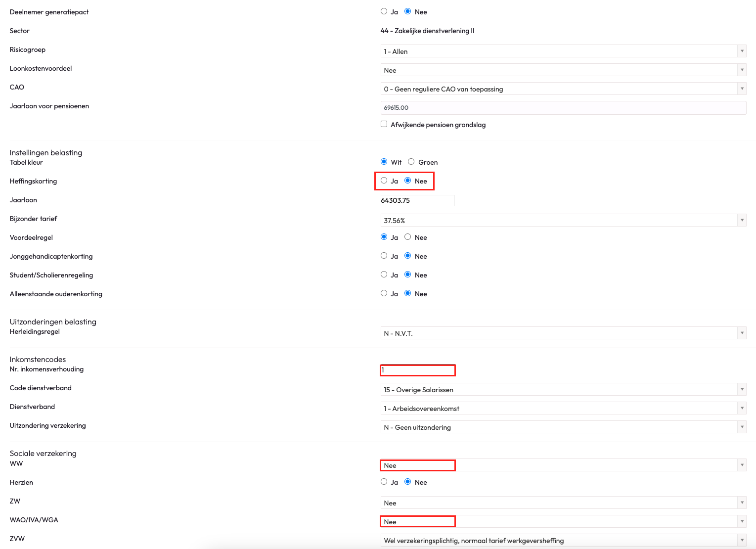Select Groen table color radio button
Image resolution: width=756 pixels, height=549 pixels.
411,162
